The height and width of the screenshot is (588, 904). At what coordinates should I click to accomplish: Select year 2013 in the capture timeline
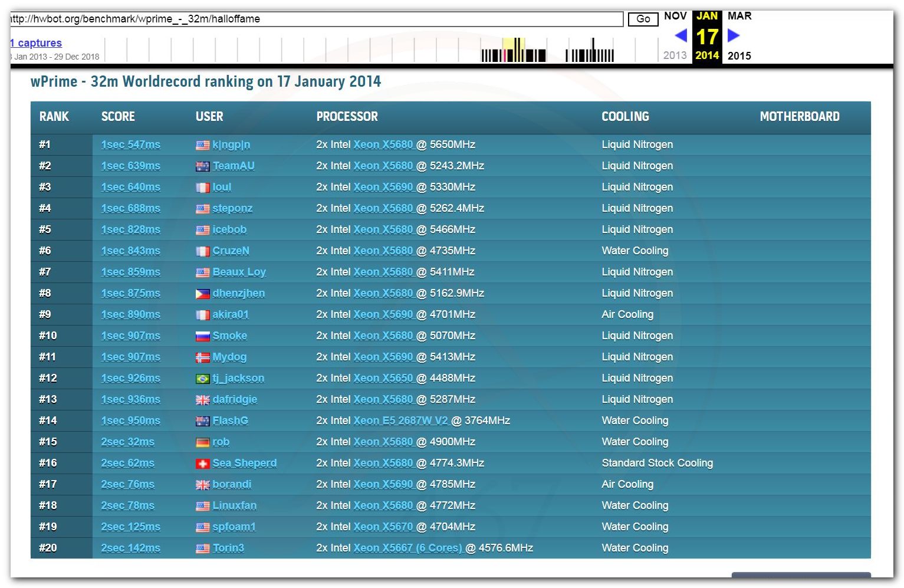[x=675, y=55]
